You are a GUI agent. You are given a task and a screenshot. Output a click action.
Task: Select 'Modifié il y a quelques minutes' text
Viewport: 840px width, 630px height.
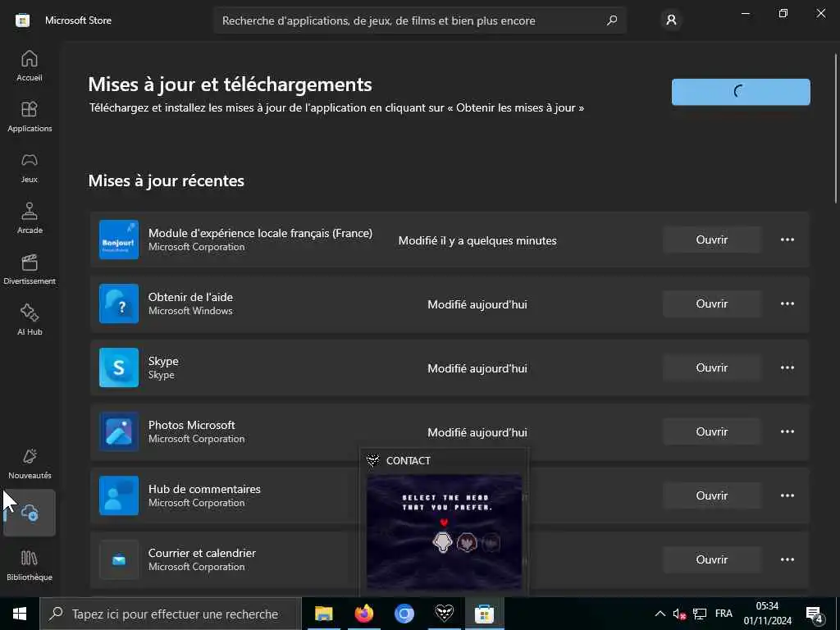[477, 240]
